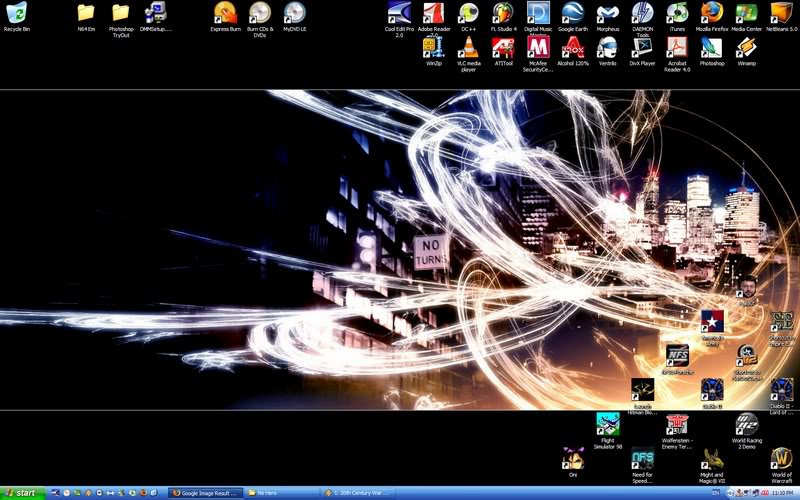Launch America's Army shortcut
The image size is (800, 500).
712,328
